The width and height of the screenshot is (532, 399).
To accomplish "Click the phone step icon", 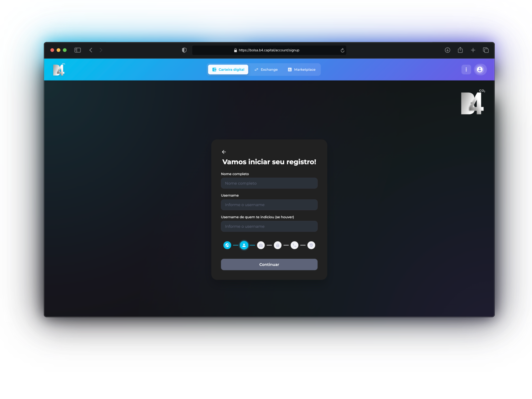I will tap(294, 245).
